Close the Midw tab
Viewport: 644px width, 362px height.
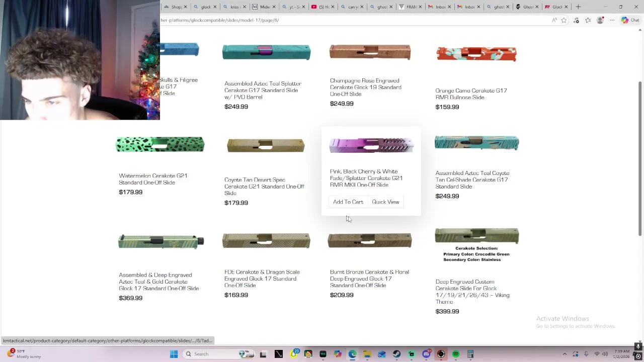(x=274, y=7)
